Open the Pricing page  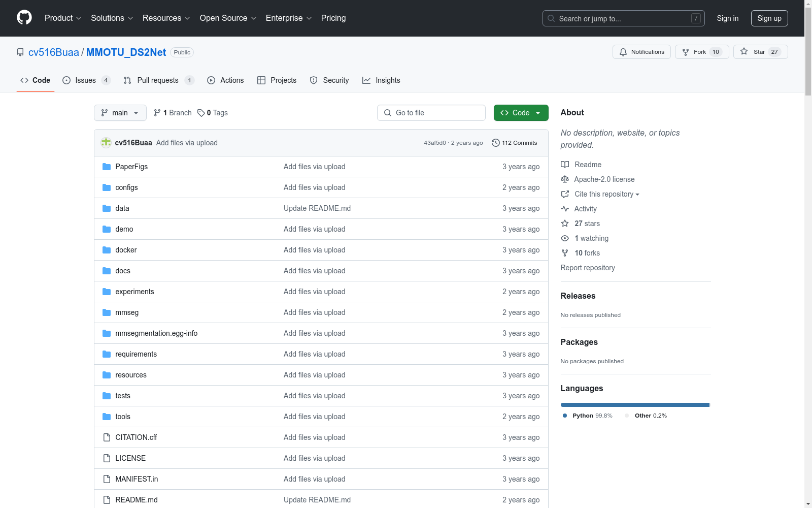click(x=333, y=18)
